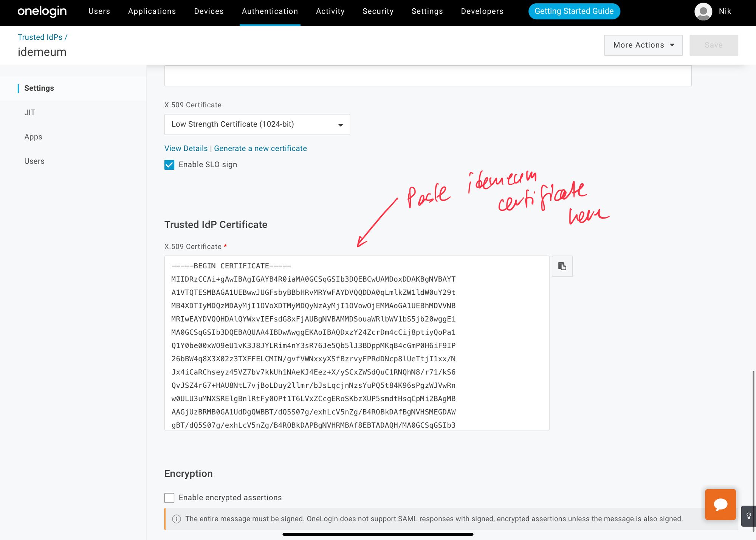The width and height of the screenshot is (756, 540).
Task: Click View Details link
Action: [186, 149]
